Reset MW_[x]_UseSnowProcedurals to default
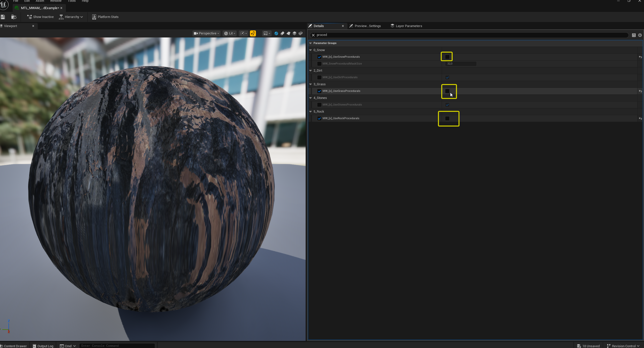Screen dimensions: 644x348 pos(640,57)
